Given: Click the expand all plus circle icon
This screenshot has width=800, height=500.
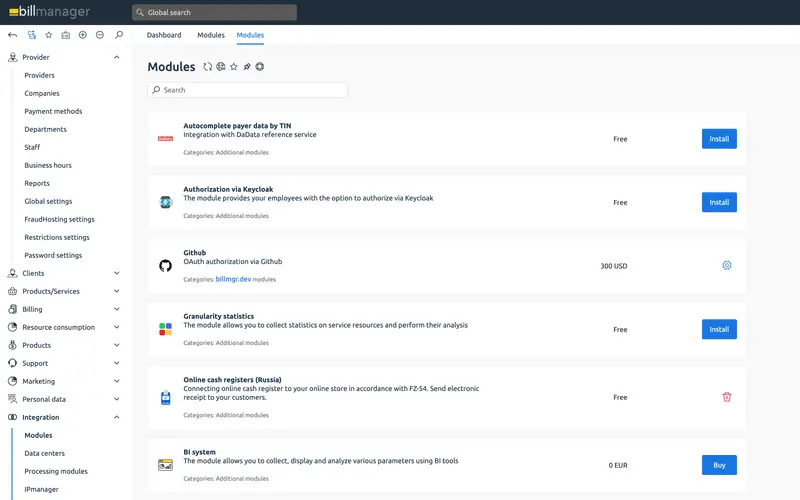Looking at the screenshot, I should coord(83,35).
